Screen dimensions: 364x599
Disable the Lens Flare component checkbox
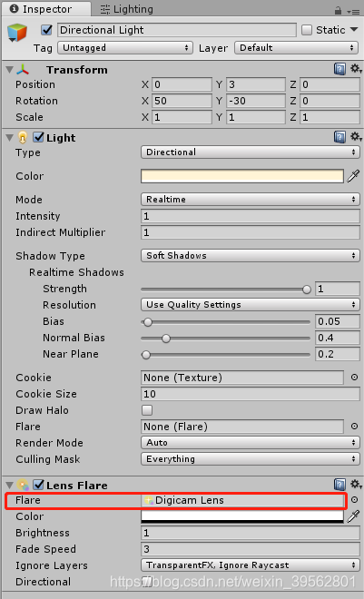38,485
